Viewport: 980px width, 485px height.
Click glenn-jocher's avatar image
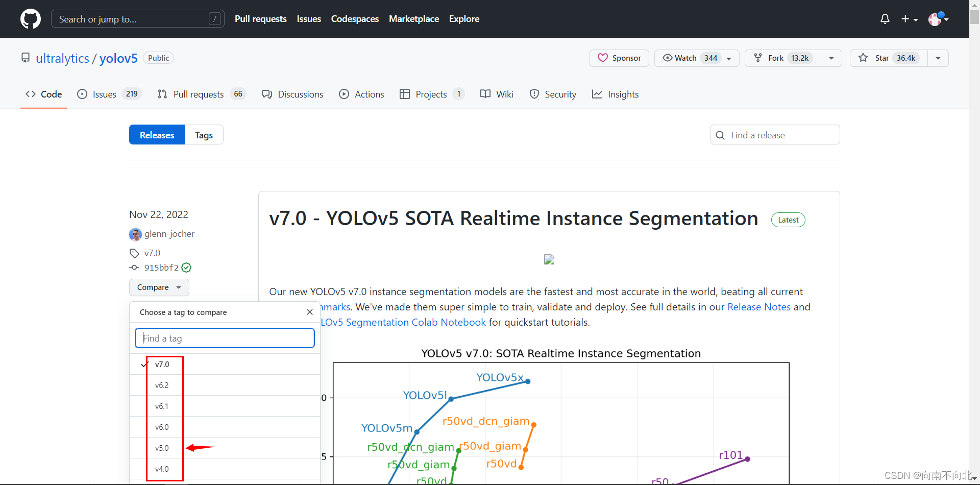coord(135,234)
